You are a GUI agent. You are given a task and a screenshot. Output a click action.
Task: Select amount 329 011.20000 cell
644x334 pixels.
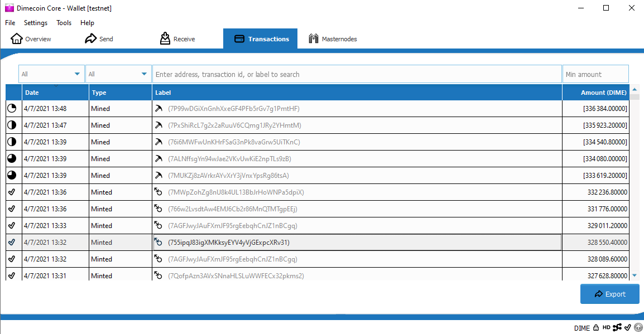click(x=595, y=226)
